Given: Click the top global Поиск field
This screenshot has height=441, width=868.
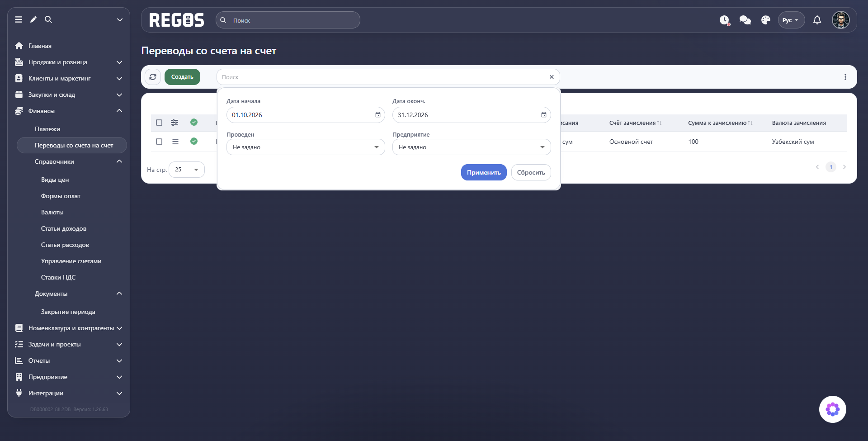Looking at the screenshot, I should tap(288, 20).
